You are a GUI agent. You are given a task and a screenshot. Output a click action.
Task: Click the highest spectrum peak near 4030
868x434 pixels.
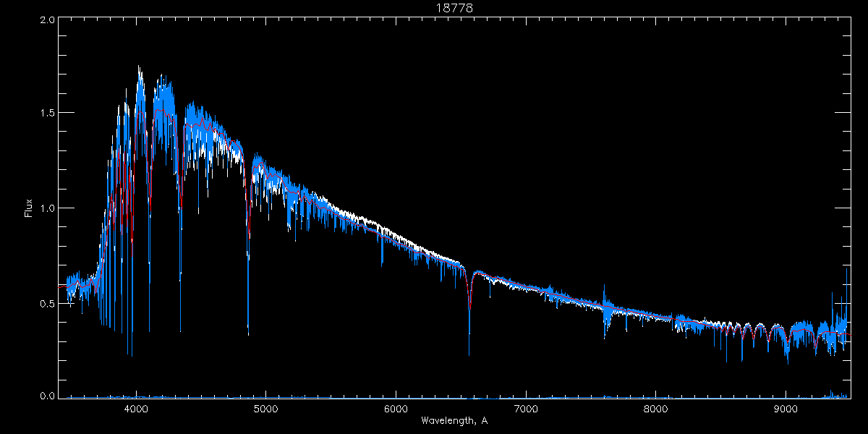click(139, 67)
